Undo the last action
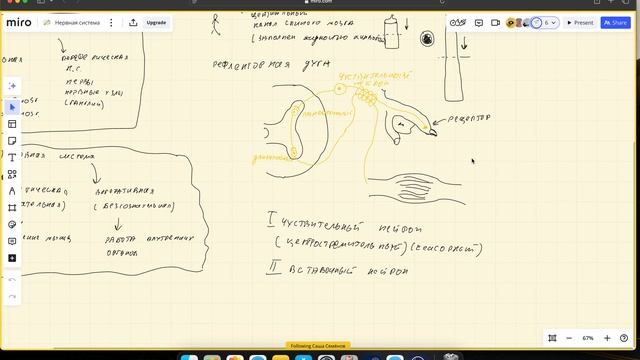The height and width of the screenshot is (360, 640). (x=12, y=280)
